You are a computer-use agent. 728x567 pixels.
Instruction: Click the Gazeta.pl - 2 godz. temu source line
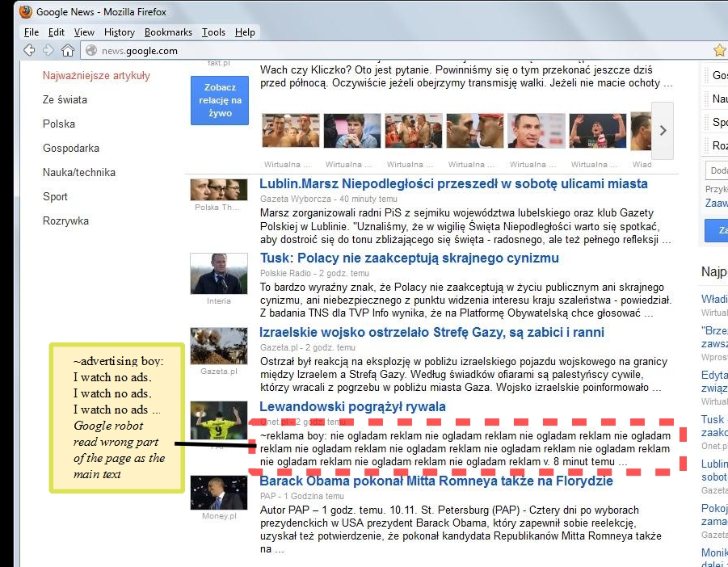(307, 347)
